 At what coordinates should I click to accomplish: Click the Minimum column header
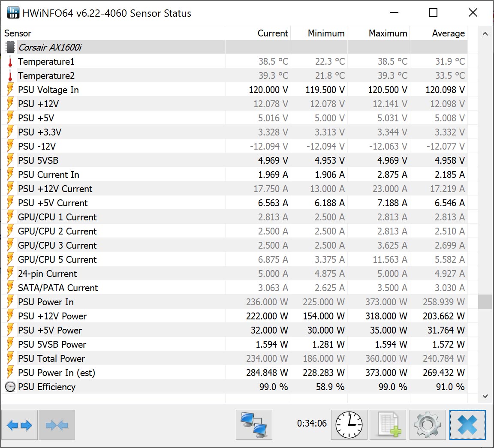click(326, 33)
